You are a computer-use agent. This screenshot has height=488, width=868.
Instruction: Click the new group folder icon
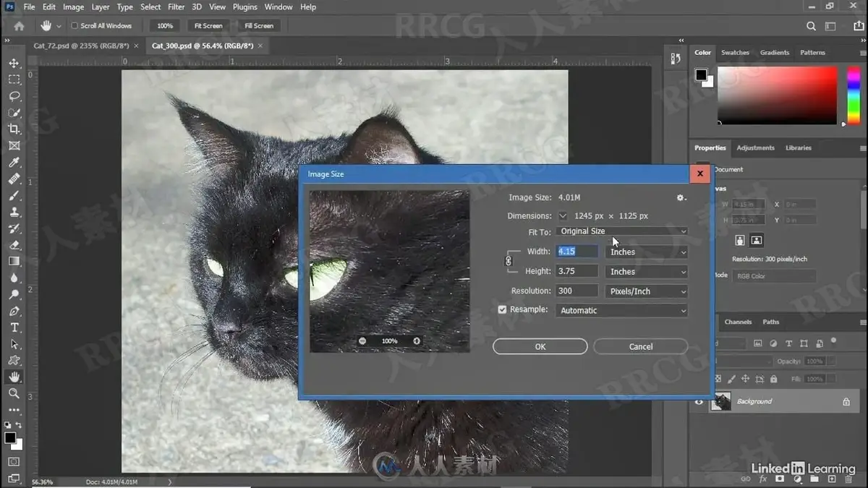tap(814, 479)
